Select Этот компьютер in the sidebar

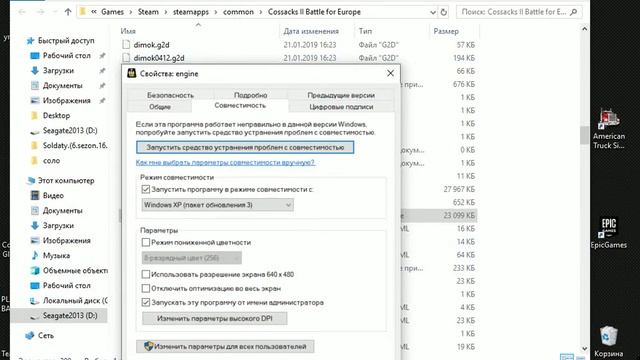(66, 180)
